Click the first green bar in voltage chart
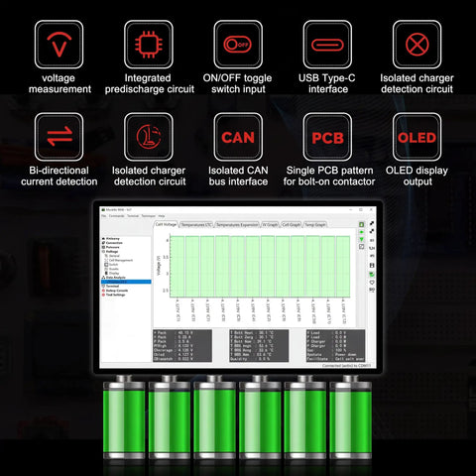Viewport: 476px width, 476px height. [177, 267]
